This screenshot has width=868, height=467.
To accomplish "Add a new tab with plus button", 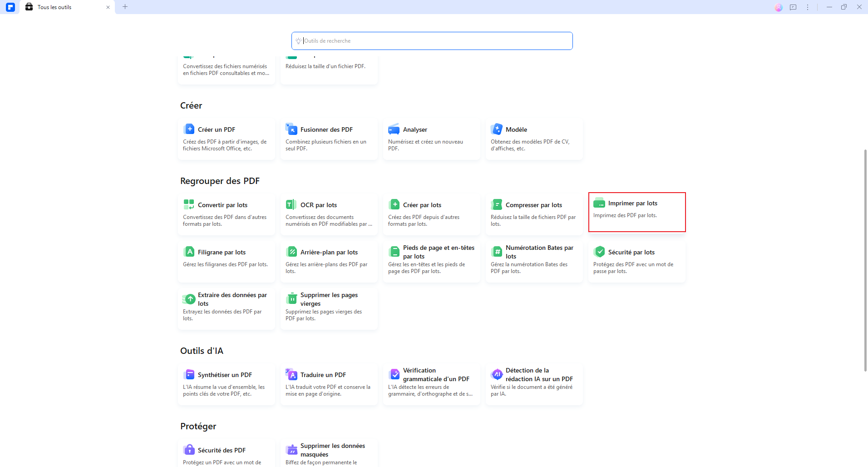I will [x=125, y=7].
